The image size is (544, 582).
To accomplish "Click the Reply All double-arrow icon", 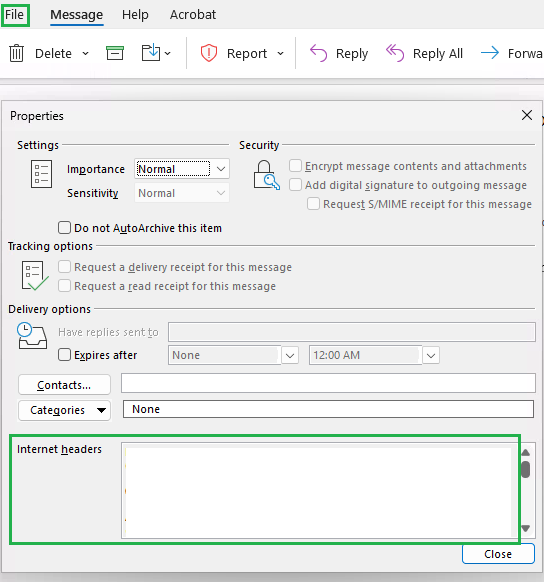I will (395, 53).
